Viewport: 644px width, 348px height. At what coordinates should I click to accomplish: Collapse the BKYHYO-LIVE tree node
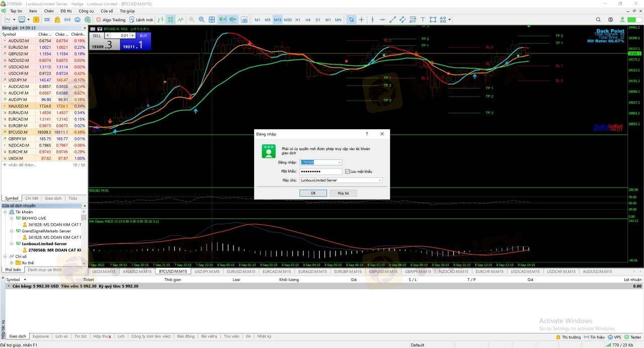click(x=12, y=218)
